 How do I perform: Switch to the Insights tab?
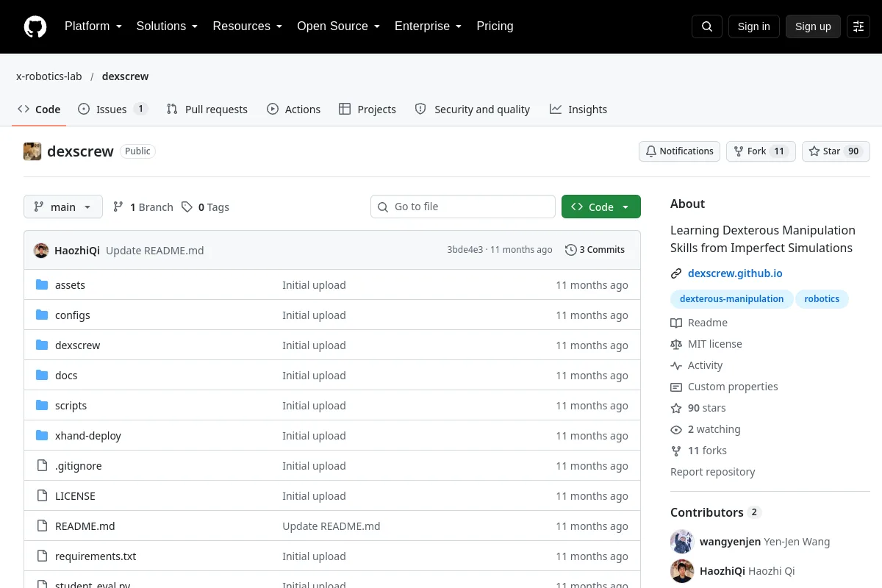[578, 109]
